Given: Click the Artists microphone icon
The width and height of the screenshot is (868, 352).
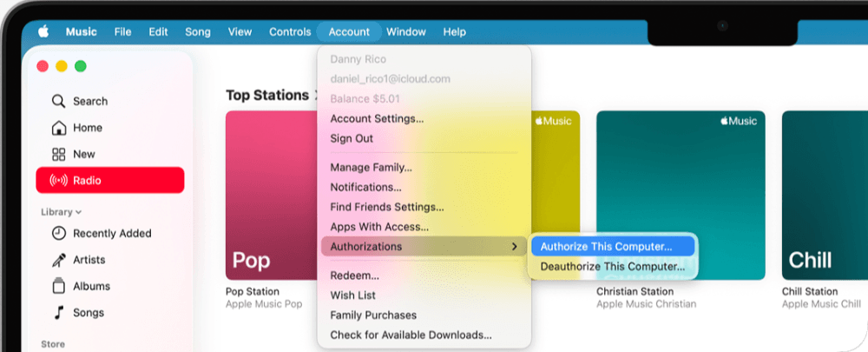Looking at the screenshot, I should pyautogui.click(x=58, y=259).
